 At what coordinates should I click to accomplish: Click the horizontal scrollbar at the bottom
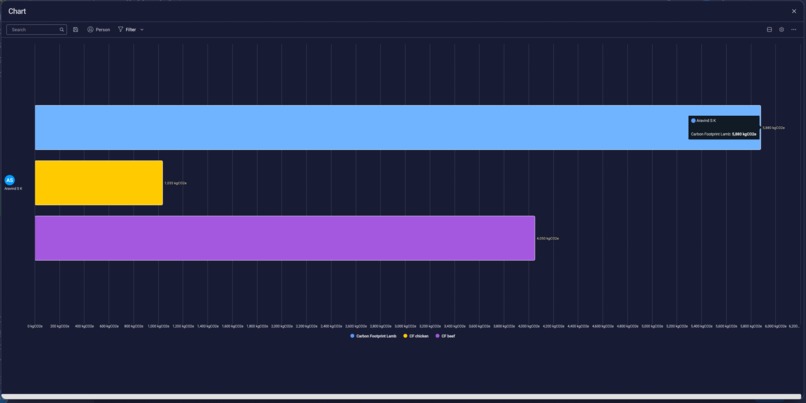[401, 397]
